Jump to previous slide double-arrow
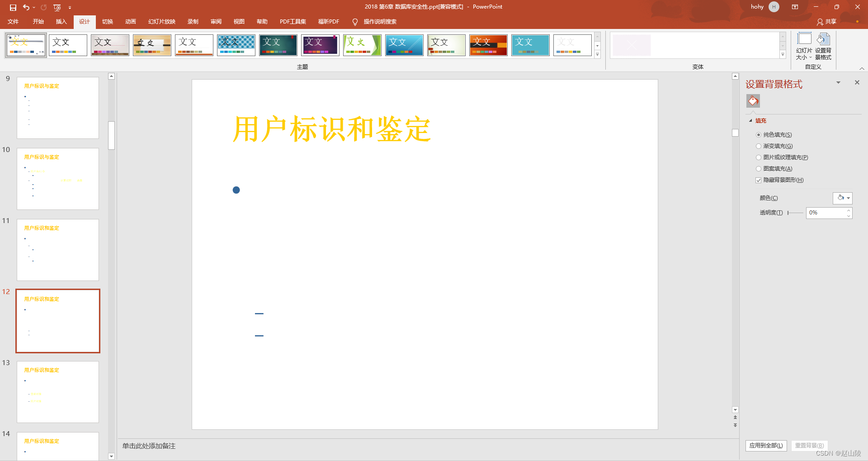868x461 pixels. point(735,418)
